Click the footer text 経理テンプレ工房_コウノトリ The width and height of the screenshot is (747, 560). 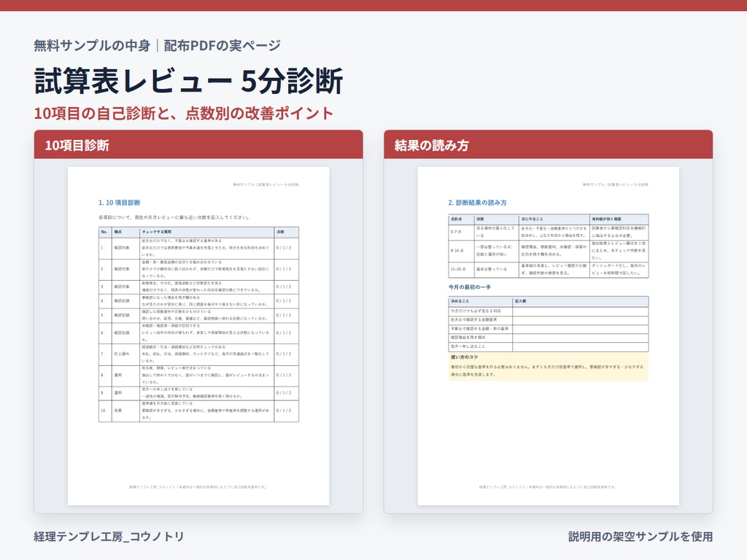pyautogui.click(x=109, y=537)
